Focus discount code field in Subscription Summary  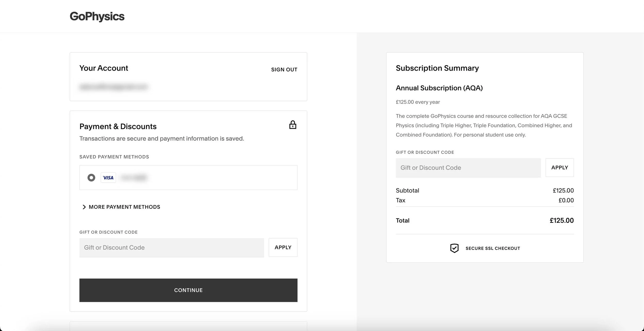tap(468, 168)
